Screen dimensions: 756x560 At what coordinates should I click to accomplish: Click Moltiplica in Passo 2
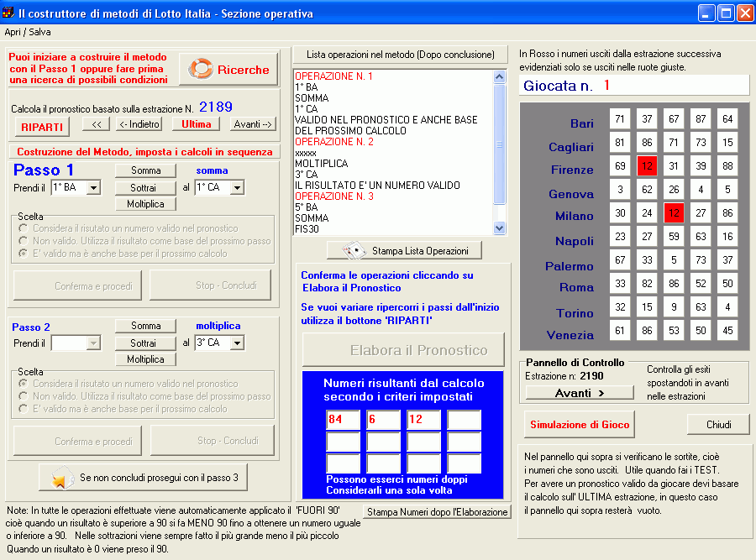145,359
